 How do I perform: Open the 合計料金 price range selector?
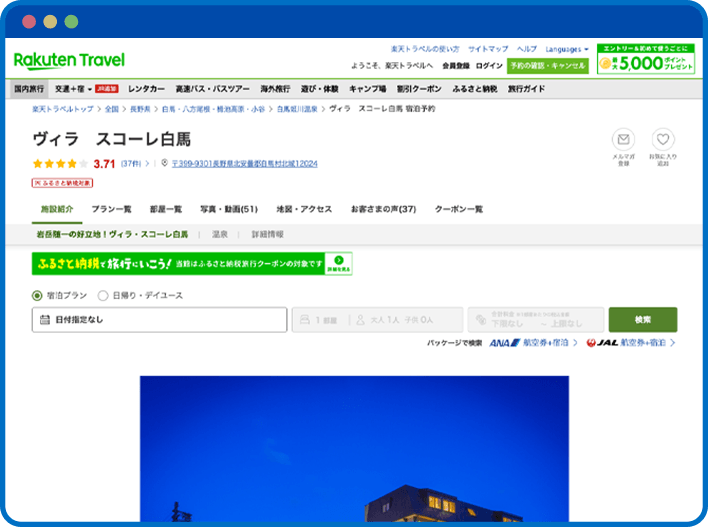pyautogui.click(x=536, y=320)
